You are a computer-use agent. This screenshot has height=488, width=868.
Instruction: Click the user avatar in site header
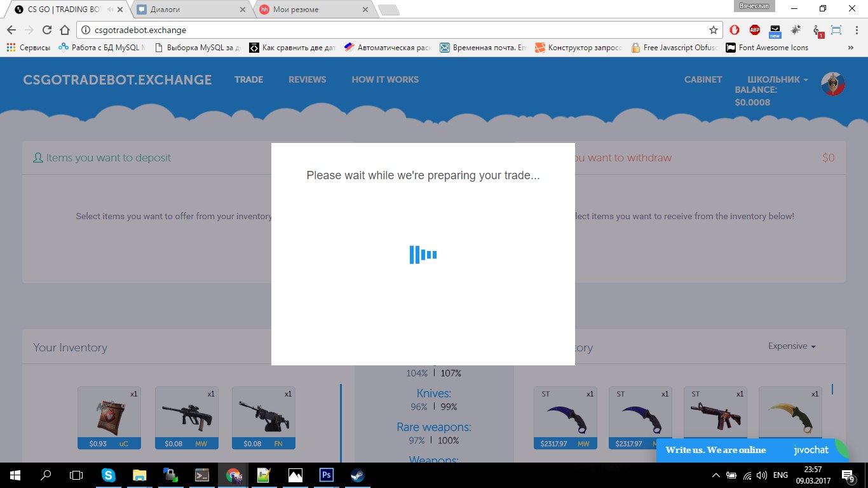tap(833, 84)
